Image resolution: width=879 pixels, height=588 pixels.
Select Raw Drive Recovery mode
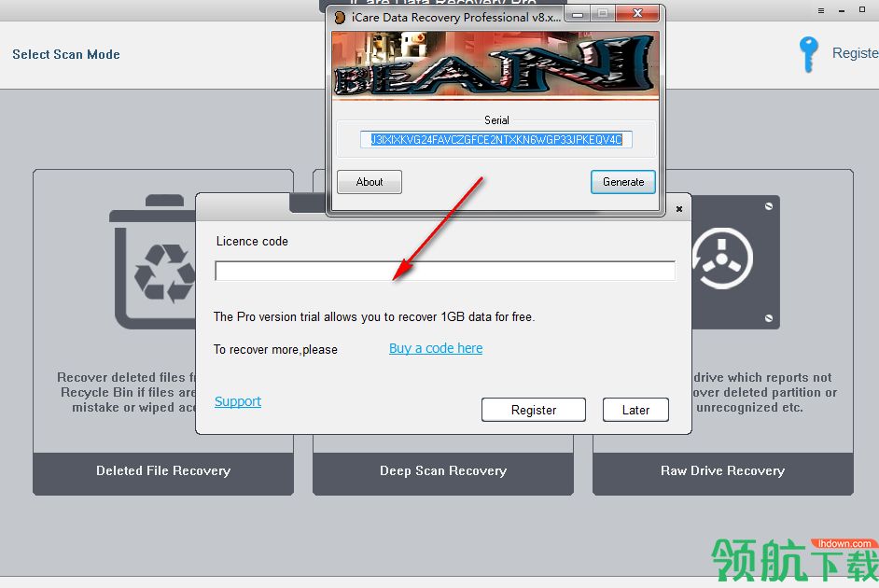click(x=722, y=470)
